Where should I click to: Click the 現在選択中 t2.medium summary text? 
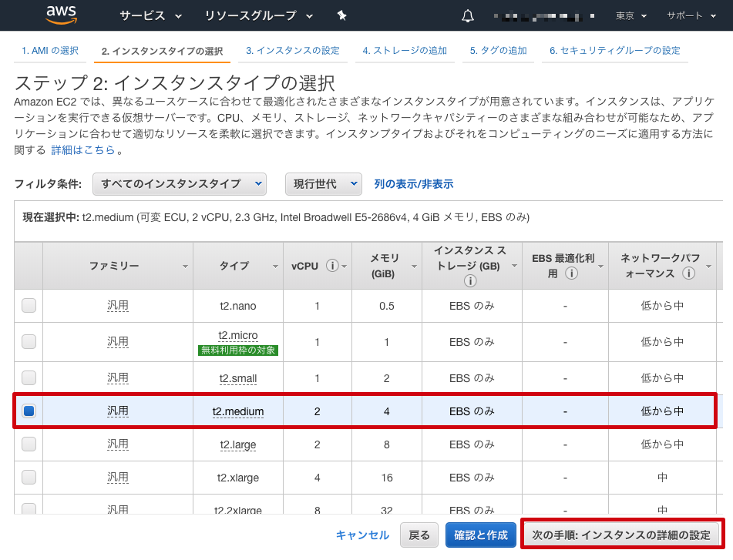276,217
